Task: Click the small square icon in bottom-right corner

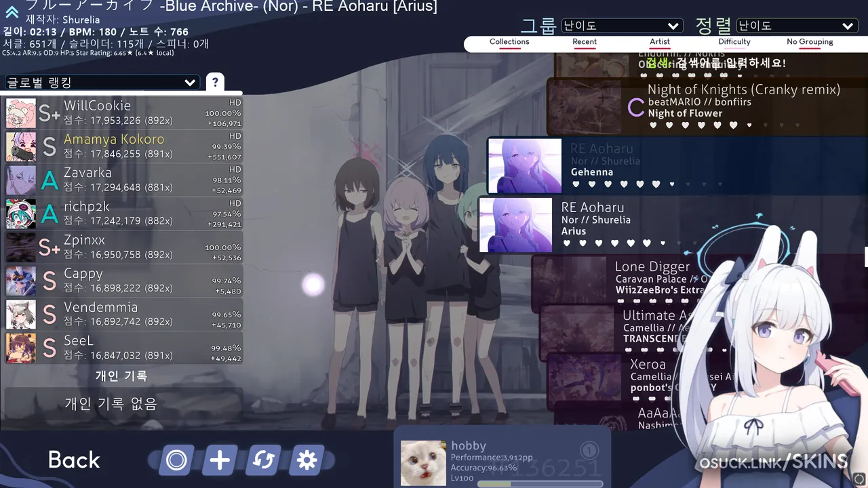Action: (859, 479)
